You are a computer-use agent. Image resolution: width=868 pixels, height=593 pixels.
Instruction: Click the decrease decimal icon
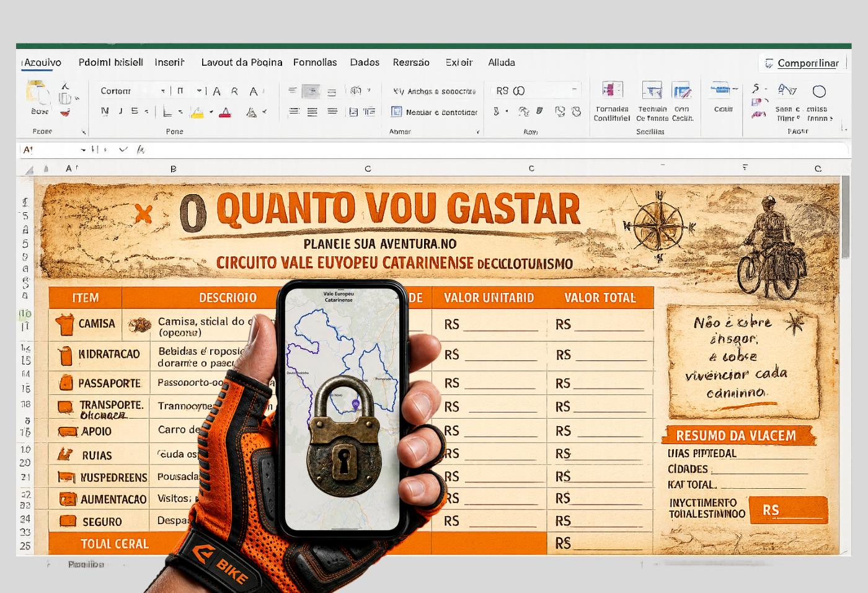(x=576, y=112)
